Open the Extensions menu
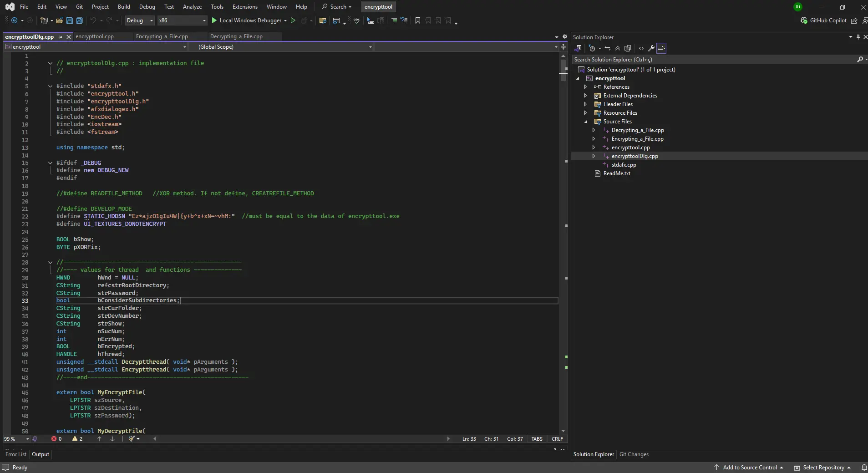Screen dimensions: 868x473 (245, 7)
